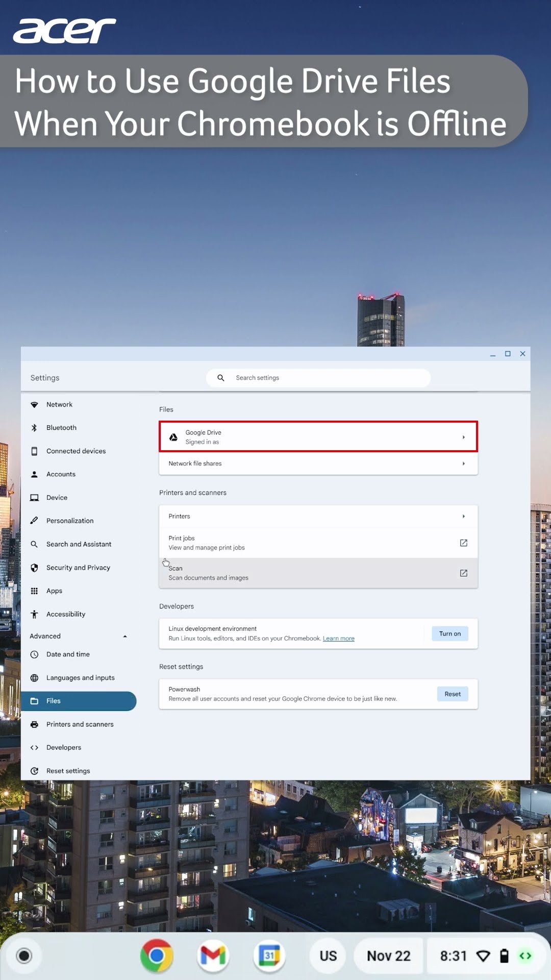Click the Connected devices phone icon

(34, 451)
